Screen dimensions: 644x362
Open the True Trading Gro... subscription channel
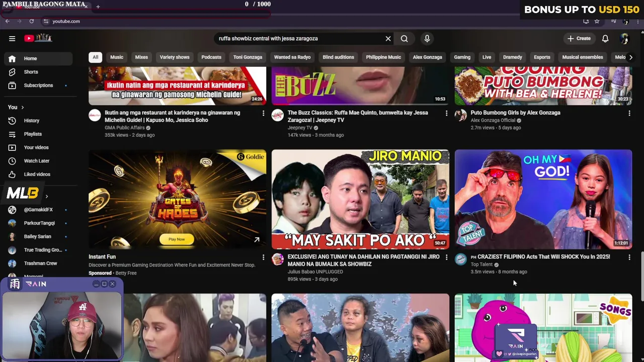click(38, 250)
